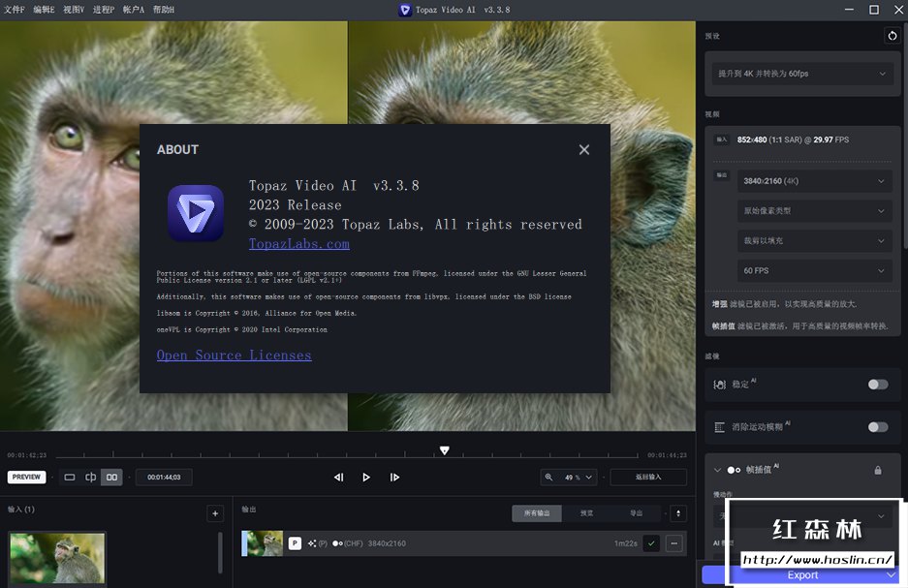The image size is (908, 588).
Task: Close the ABOUT dialog with the X
Action: [x=583, y=149]
